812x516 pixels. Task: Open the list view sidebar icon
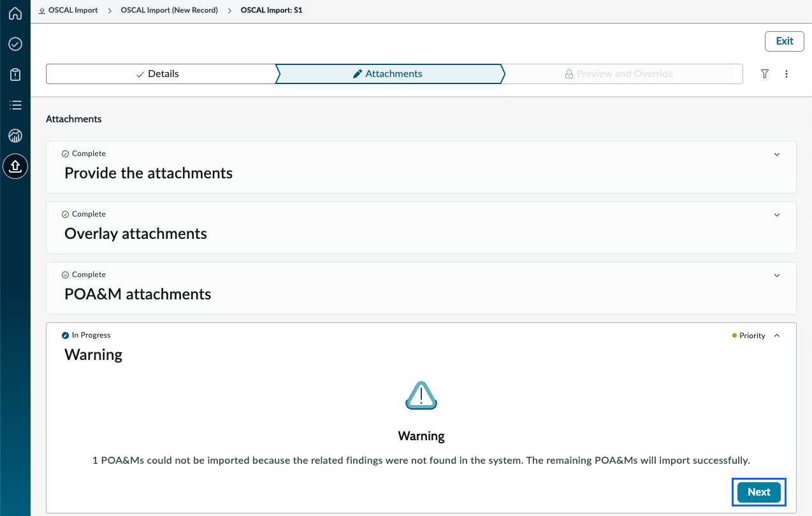click(x=15, y=105)
